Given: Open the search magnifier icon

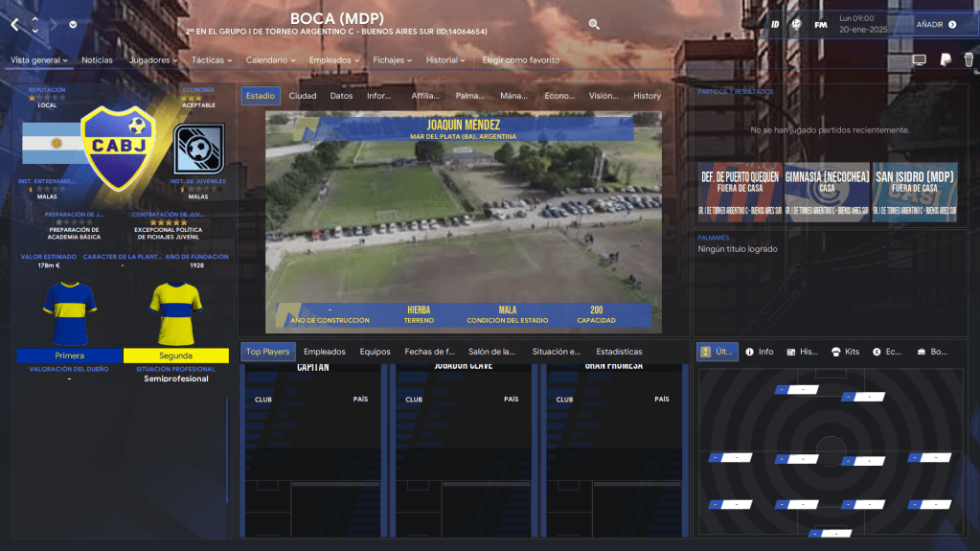Looking at the screenshot, I should (x=594, y=25).
